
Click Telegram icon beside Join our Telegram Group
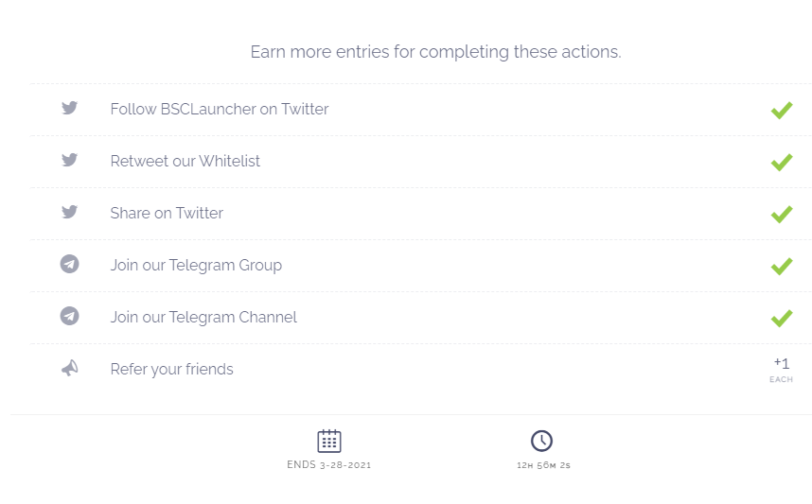pos(69,265)
